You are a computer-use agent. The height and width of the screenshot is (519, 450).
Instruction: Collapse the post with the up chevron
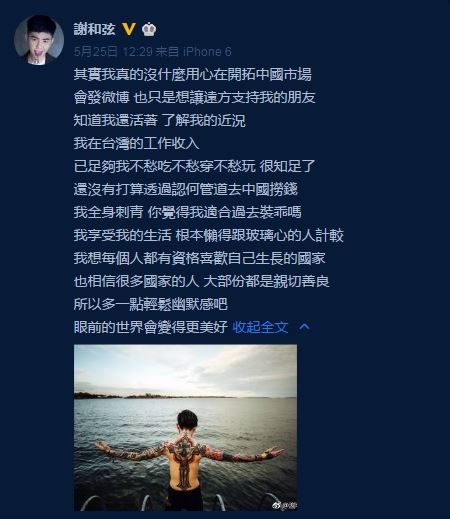pos(304,327)
